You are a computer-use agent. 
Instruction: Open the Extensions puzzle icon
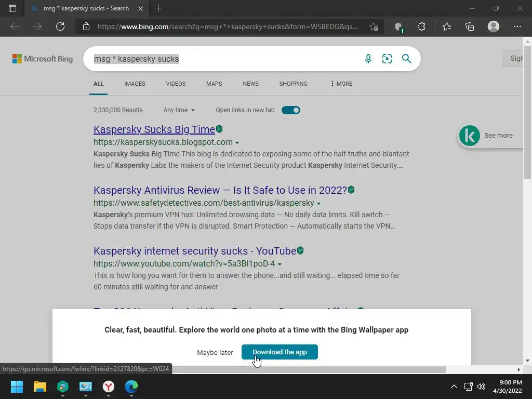pyautogui.click(x=421, y=26)
